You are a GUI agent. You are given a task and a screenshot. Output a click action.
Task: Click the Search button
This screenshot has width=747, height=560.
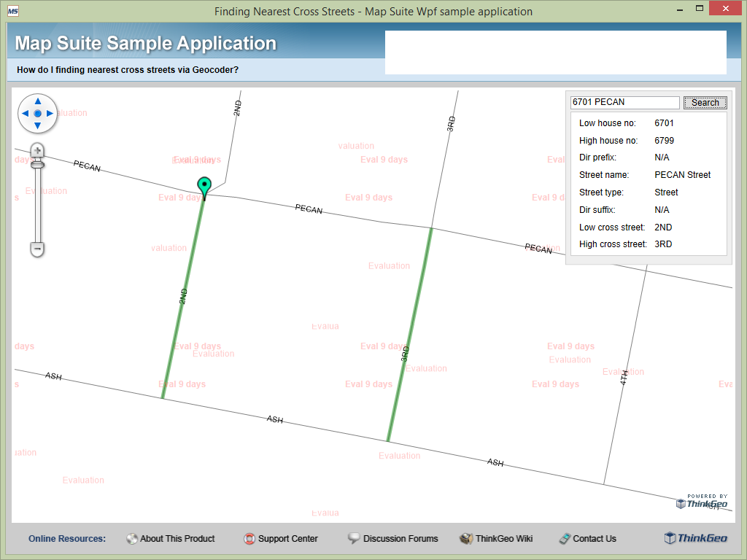pos(704,102)
